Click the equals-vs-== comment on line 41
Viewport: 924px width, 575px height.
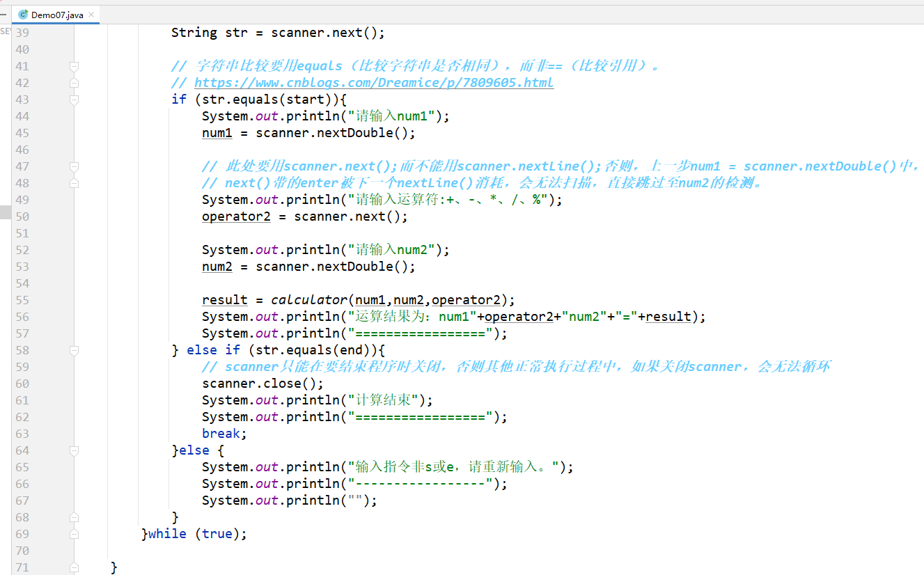416,66
